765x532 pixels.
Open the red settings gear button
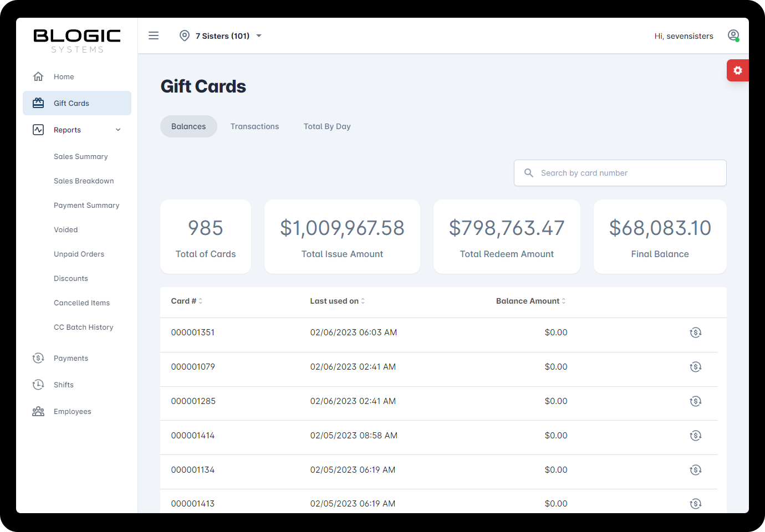[737, 70]
